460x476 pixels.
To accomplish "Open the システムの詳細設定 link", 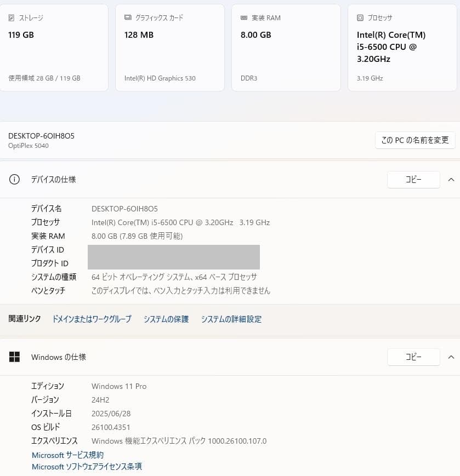I will tap(231, 319).
